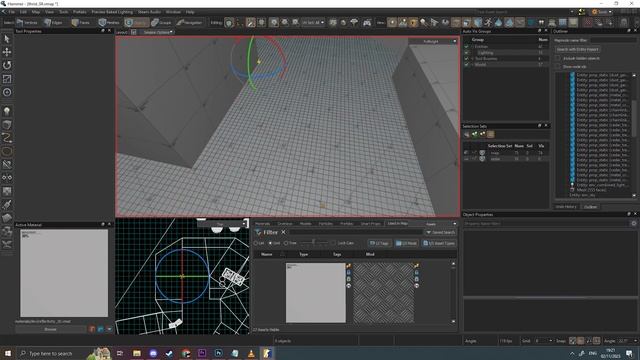Click the Hierarchy name filter field

pyautogui.click(x=613, y=40)
